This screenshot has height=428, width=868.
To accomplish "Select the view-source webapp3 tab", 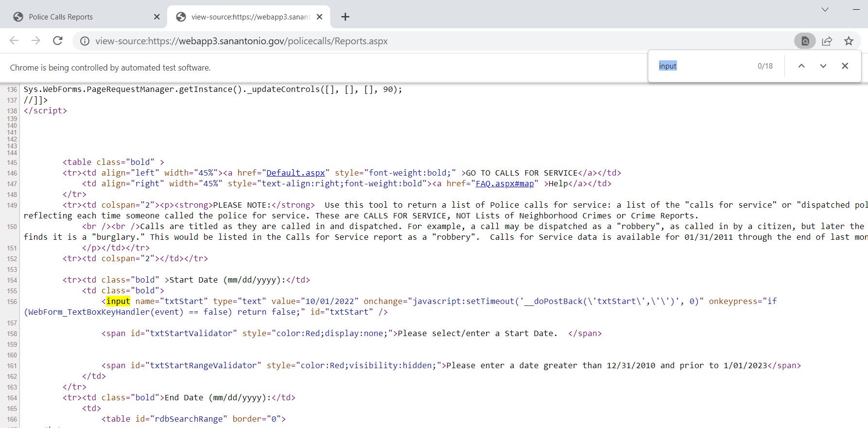I will click(x=249, y=17).
